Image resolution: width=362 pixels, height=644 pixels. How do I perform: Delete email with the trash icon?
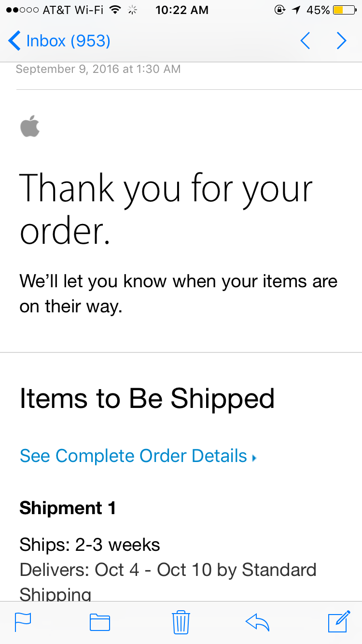coord(181,622)
